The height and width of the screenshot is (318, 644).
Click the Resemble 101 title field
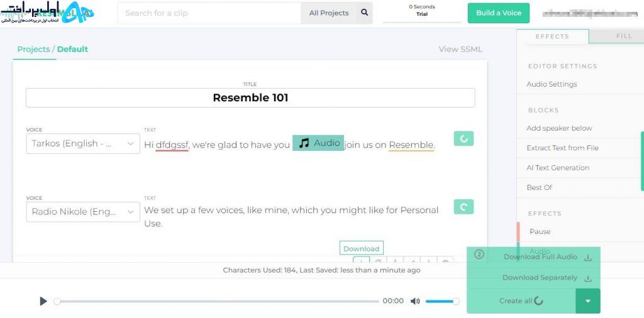coord(250,97)
